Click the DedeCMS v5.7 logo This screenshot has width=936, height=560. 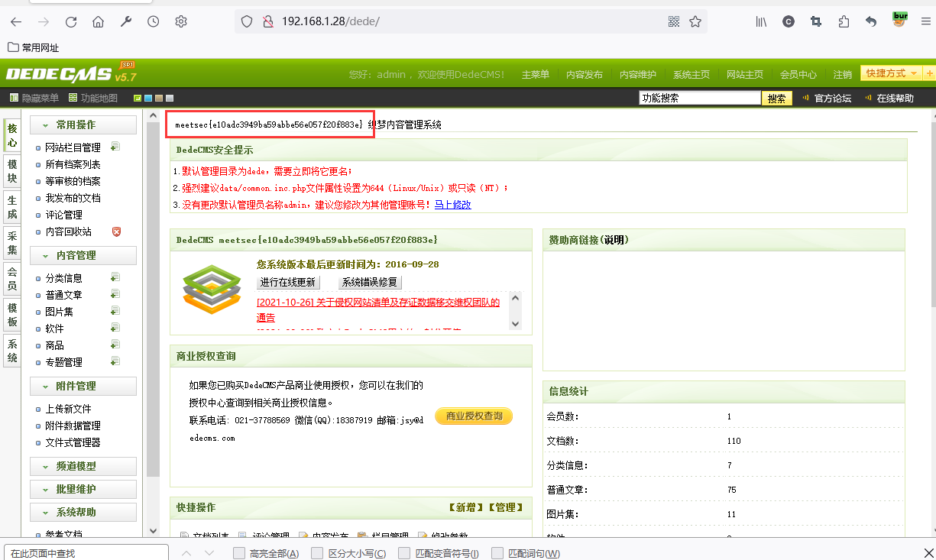[x=72, y=73]
